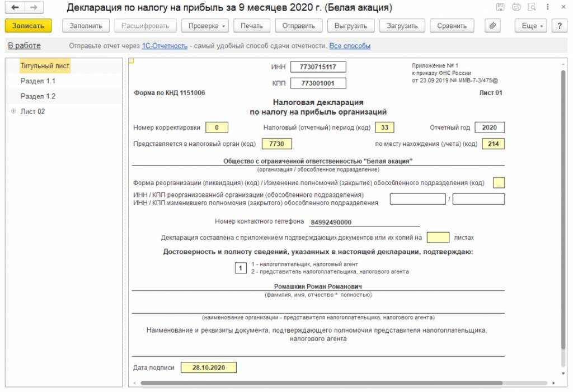Click the yellow Записать button
573x392 pixels.
point(28,26)
